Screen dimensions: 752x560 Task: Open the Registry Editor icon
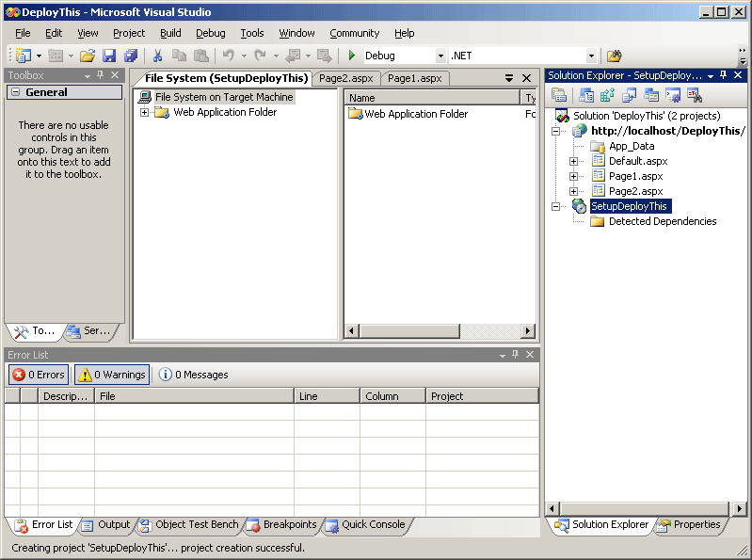[607, 95]
